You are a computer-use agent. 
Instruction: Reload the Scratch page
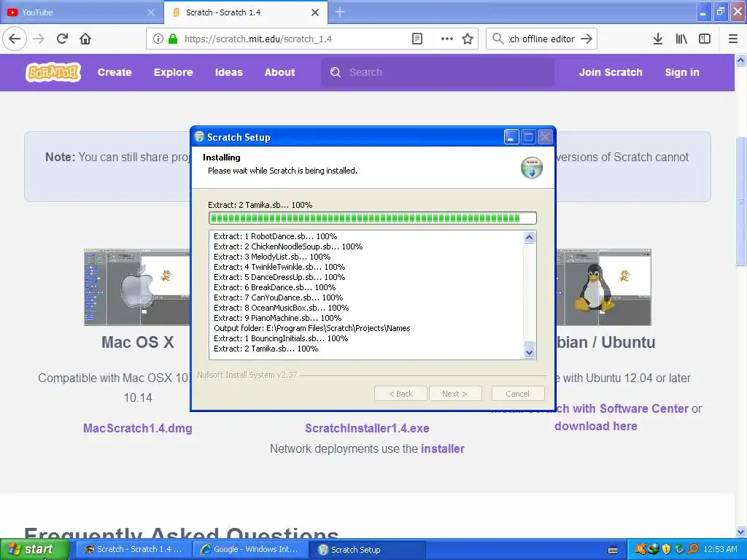coord(62,39)
